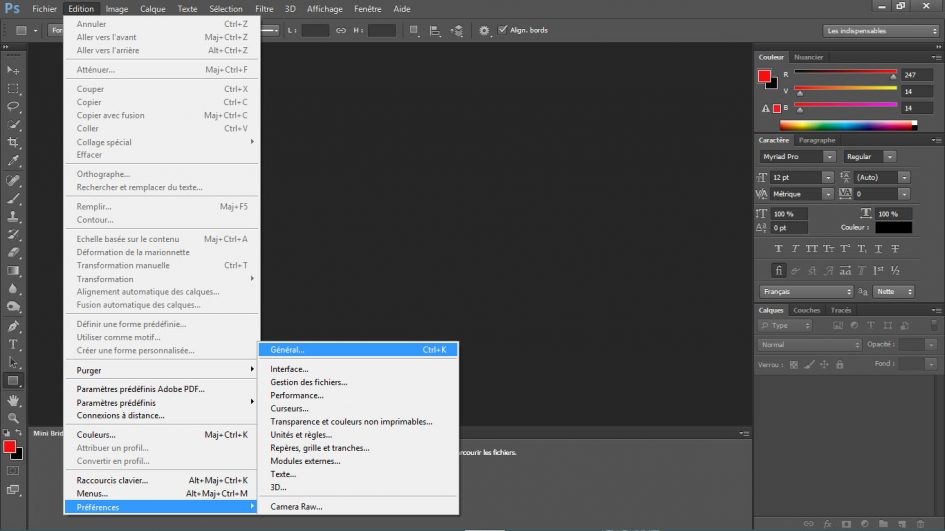
Task: Click the black text Couleur swatch
Action: click(893, 228)
